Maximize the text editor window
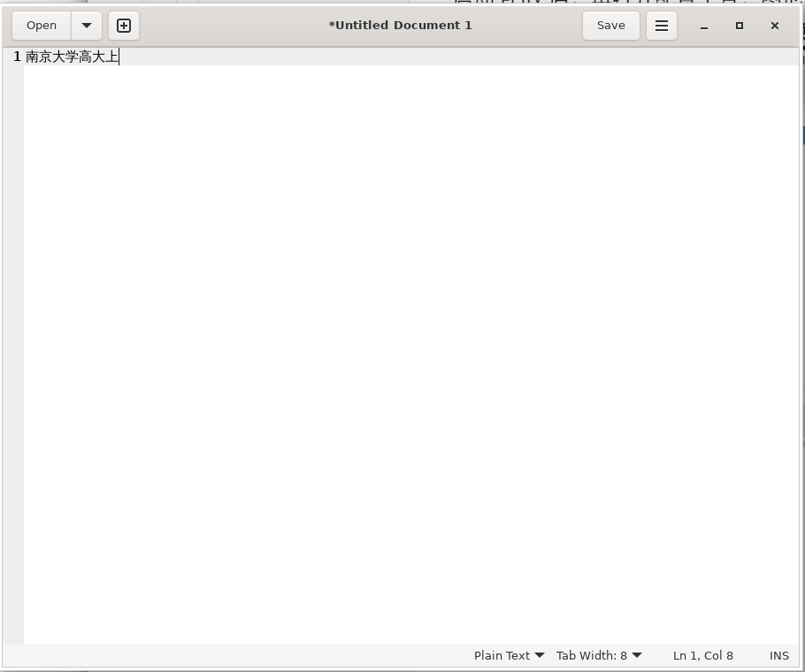The width and height of the screenshot is (805, 672). [740, 26]
